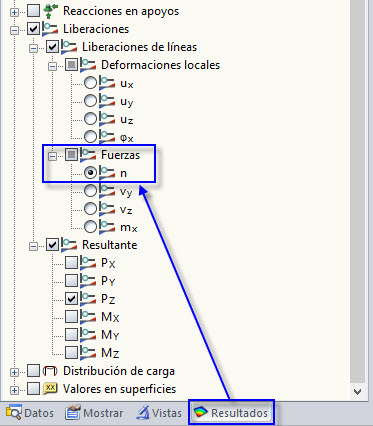The height and width of the screenshot is (426, 373).
Task: Check the Valores en superficies checkbox
Action: 33,389
